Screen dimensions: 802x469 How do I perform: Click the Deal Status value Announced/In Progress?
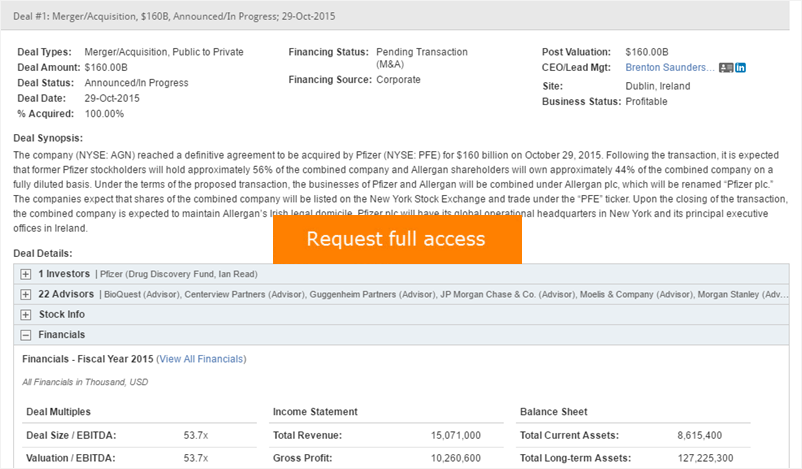pyautogui.click(x=136, y=83)
